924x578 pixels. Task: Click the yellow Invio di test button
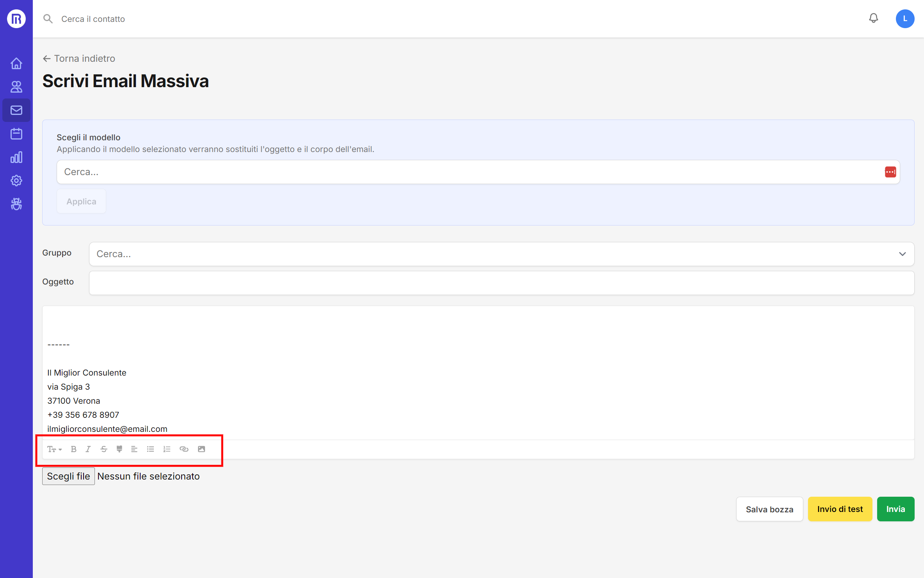(x=840, y=508)
